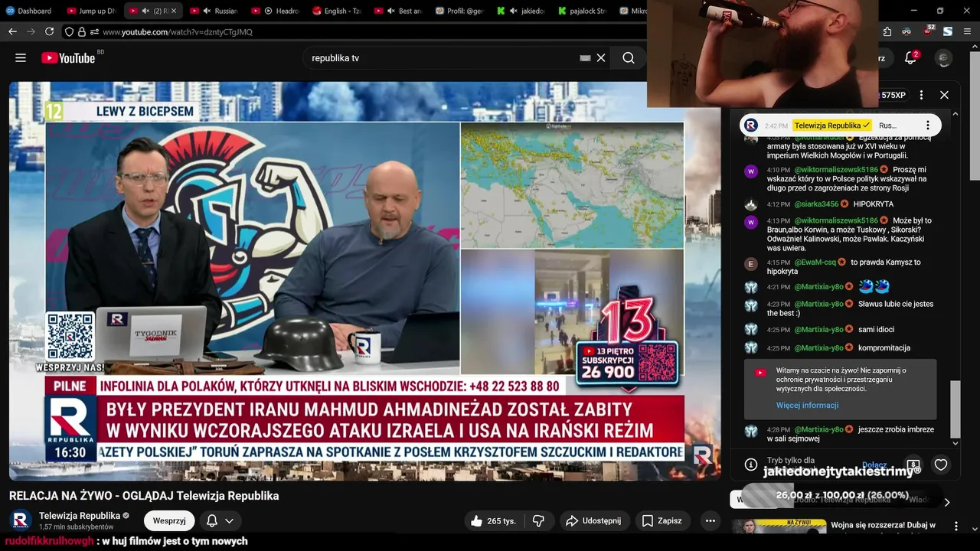Click the live chat scrollbar thumb

tap(955, 409)
